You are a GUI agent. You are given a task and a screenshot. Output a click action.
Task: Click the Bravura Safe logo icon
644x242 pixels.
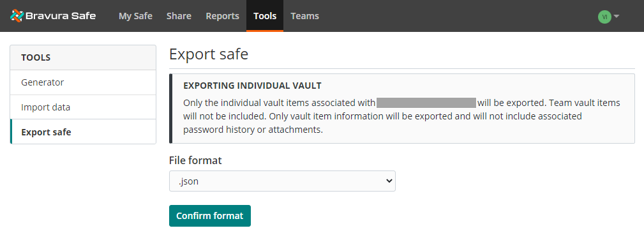(x=17, y=16)
